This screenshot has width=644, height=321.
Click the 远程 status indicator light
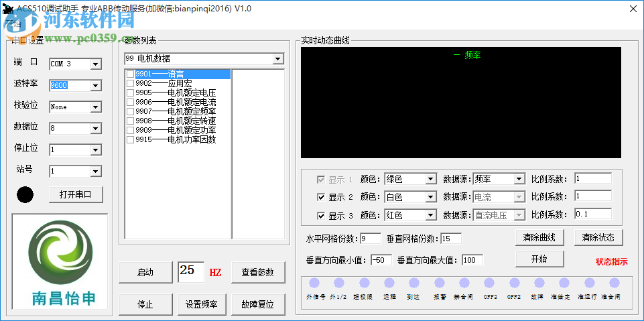pyautogui.click(x=389, y=283)
